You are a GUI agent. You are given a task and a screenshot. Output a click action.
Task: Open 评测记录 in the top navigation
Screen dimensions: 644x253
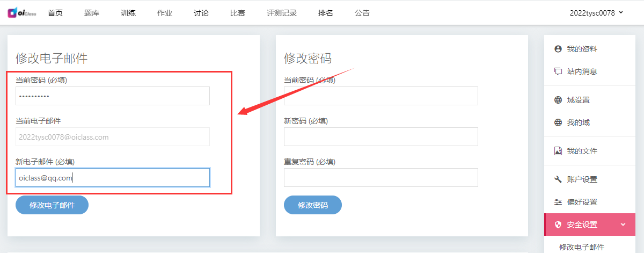pos(282,13)
